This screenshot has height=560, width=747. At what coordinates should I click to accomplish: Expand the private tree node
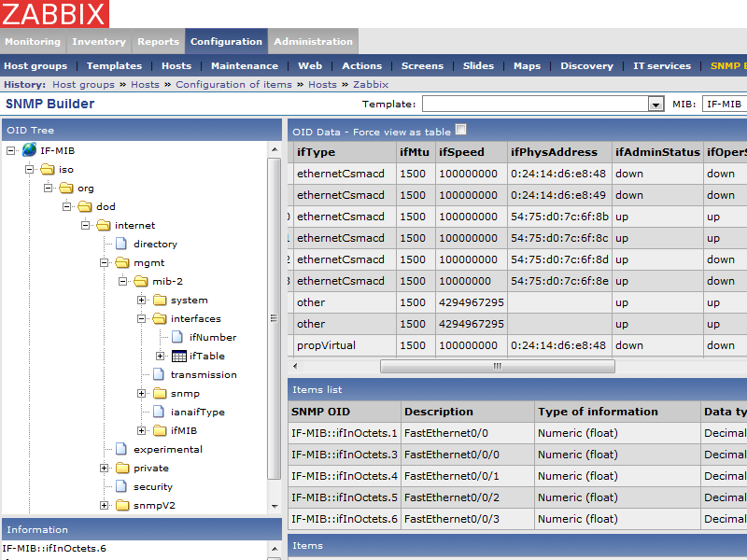pos(104,468)
